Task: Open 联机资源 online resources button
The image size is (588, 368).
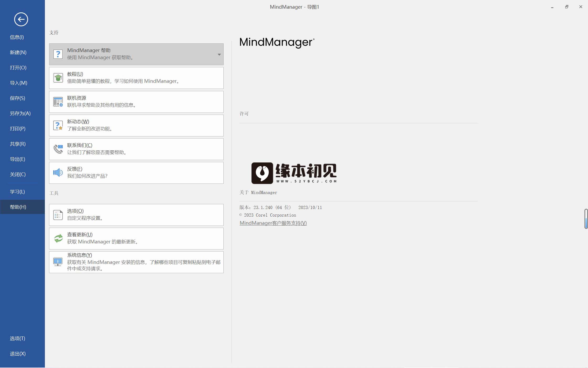Action: (x=136, y=102)
